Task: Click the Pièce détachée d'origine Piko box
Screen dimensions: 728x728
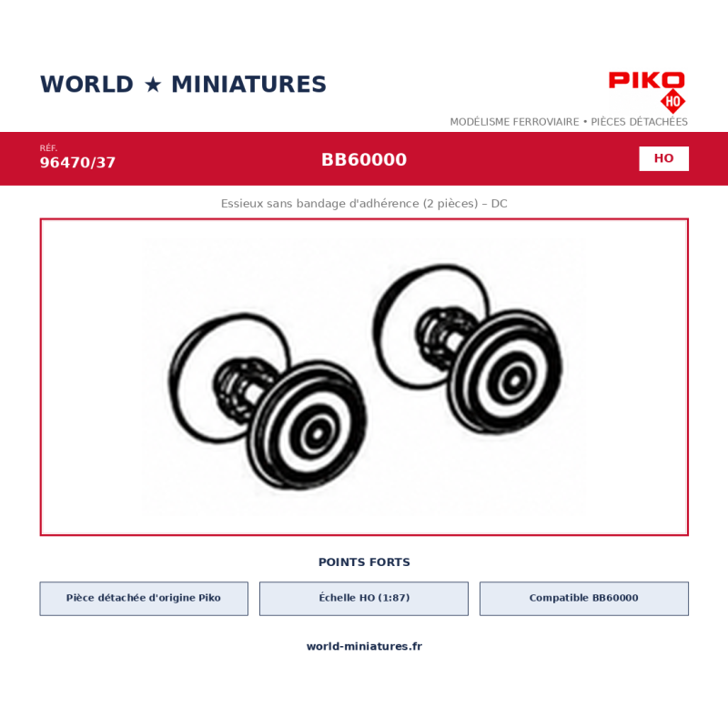Action: [x=144, y=599]
